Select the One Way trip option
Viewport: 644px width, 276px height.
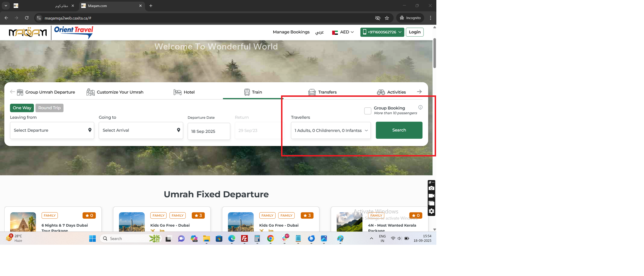22,108
